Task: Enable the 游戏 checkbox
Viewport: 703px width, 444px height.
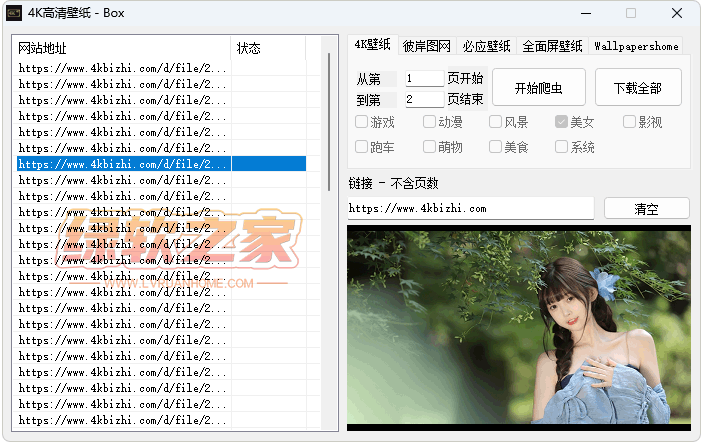Action: click(362, 122)
